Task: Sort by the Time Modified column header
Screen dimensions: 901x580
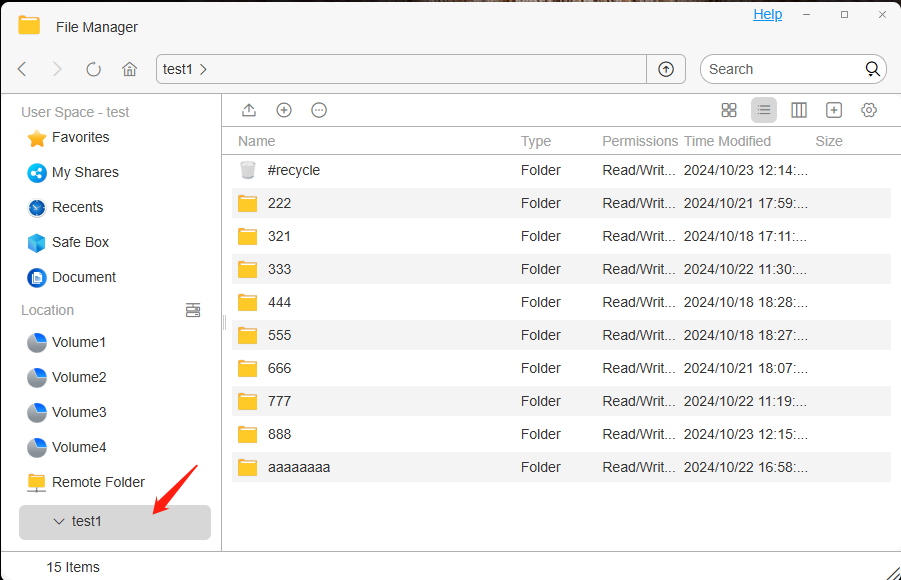Action: coord(727,141)
